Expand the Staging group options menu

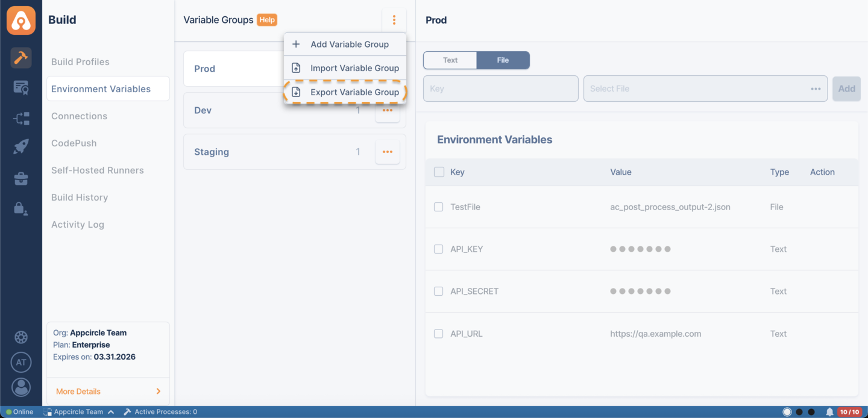click(x=388, y=151)
